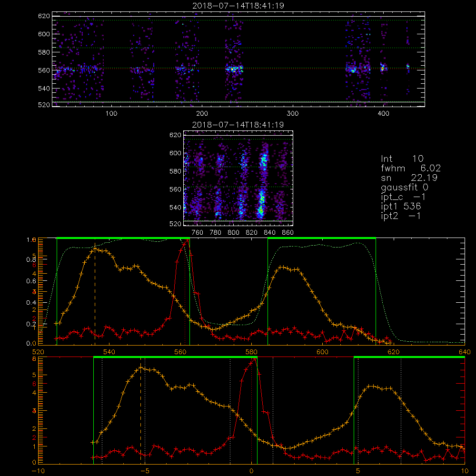The image size is (476, 476).
Task: Click the white y-axis label 0.6
Action: [x=31, y=281]
